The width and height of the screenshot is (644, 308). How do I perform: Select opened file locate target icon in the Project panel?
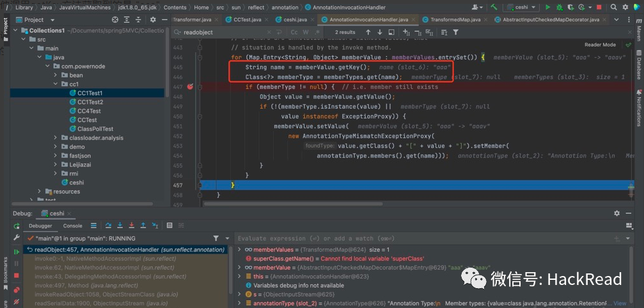(115, 20)
